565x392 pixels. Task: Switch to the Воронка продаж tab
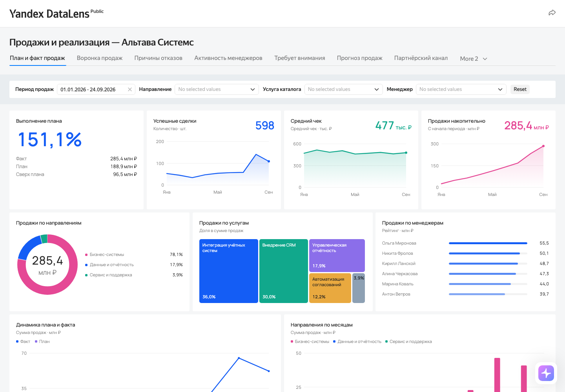tap(100, 58)
